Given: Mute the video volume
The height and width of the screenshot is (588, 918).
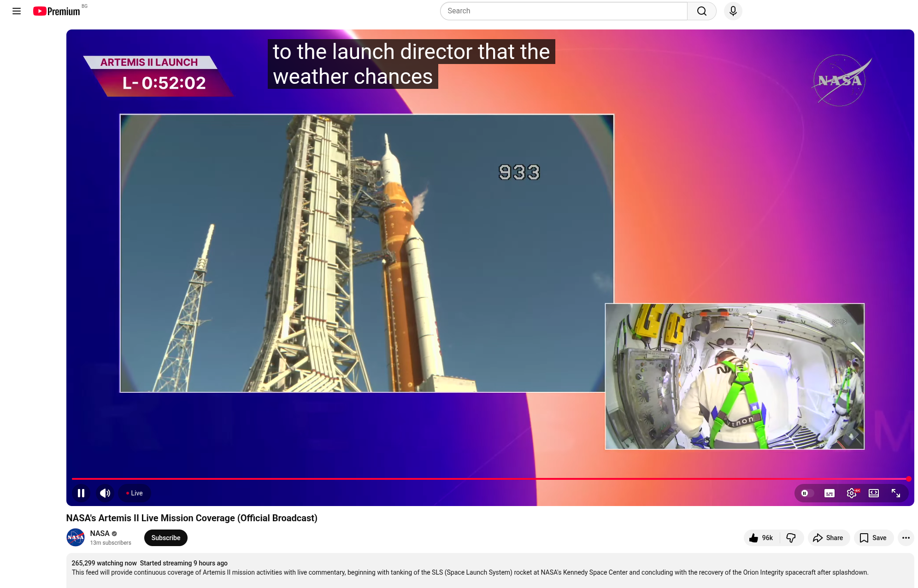Looking at the screenshot, I should coord(105,493).
